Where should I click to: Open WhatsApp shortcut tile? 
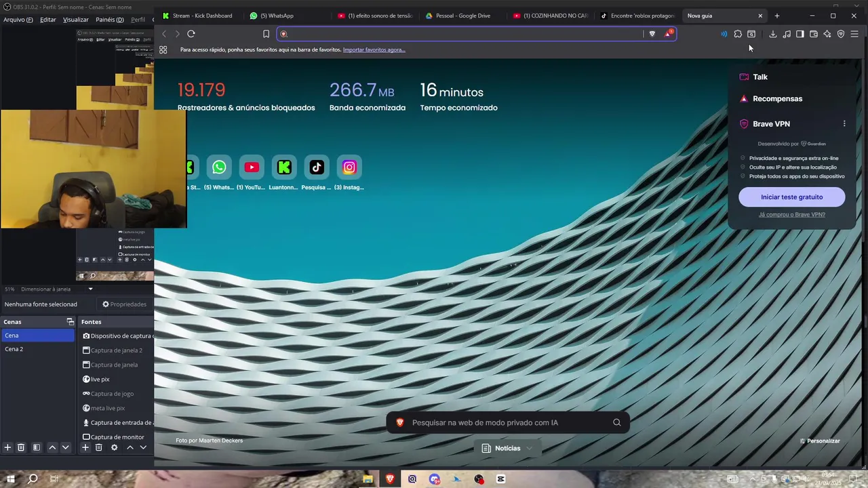[219, 167]
